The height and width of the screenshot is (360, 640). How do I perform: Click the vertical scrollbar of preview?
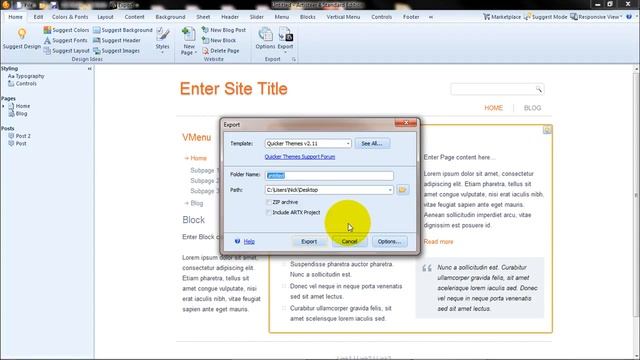(x=636, y=195)
